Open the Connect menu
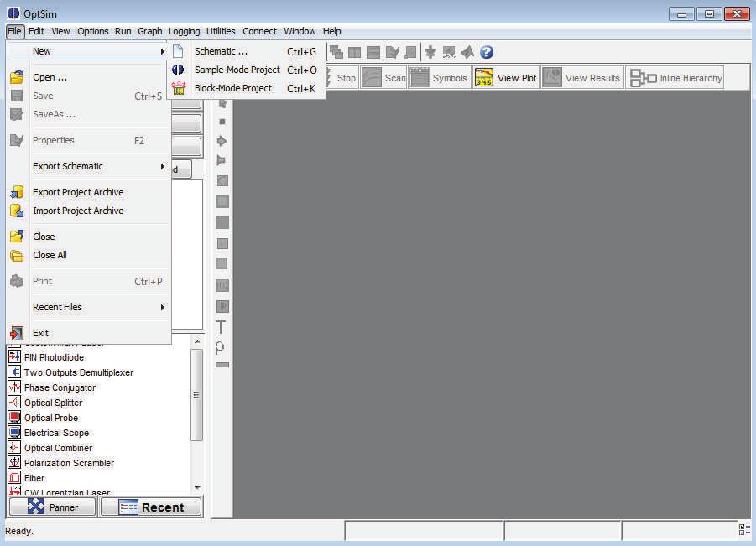This screenshot has width=756, height=546. (259, 31)
